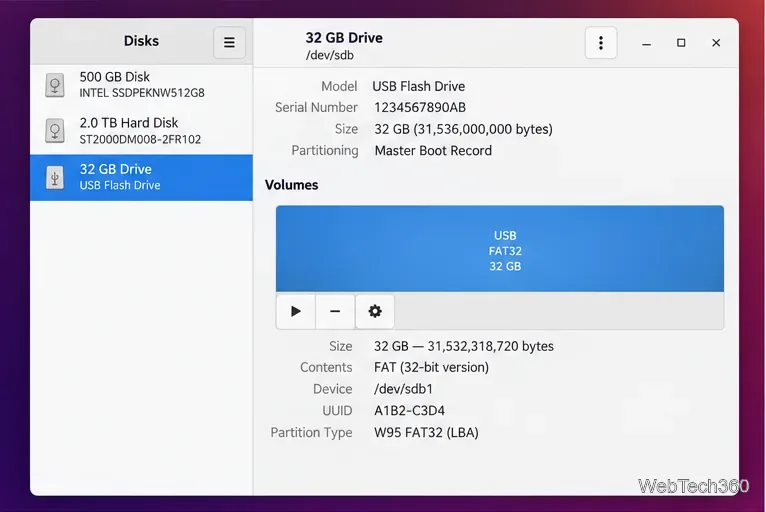Click the ST2000DM008-2FR102 model text
766x512 pixels.
[140, 139]
